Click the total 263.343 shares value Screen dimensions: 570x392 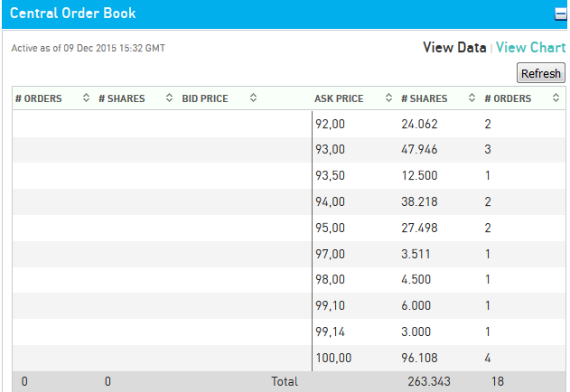(429, 382)
